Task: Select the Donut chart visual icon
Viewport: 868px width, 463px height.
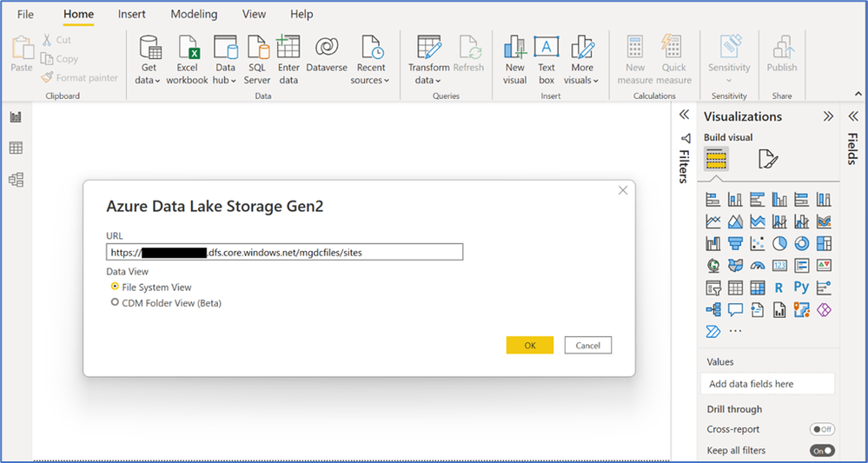Action: click(x=802, y=243)
